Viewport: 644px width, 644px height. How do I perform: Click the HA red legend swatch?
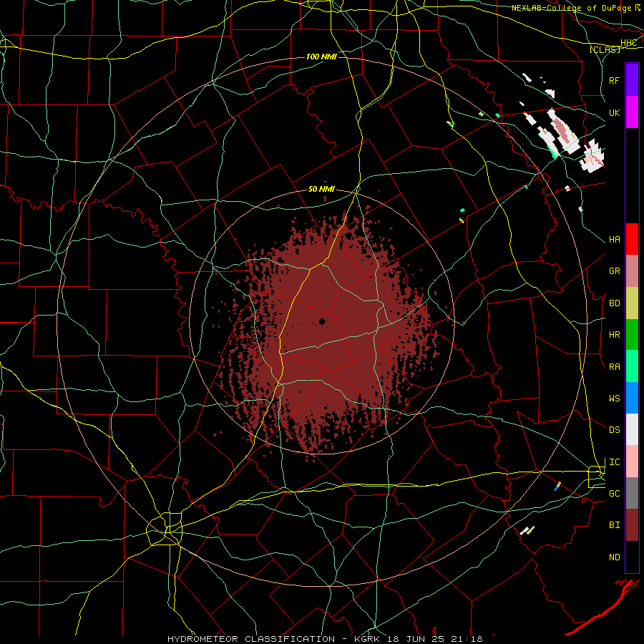click(x=632, y=239)
